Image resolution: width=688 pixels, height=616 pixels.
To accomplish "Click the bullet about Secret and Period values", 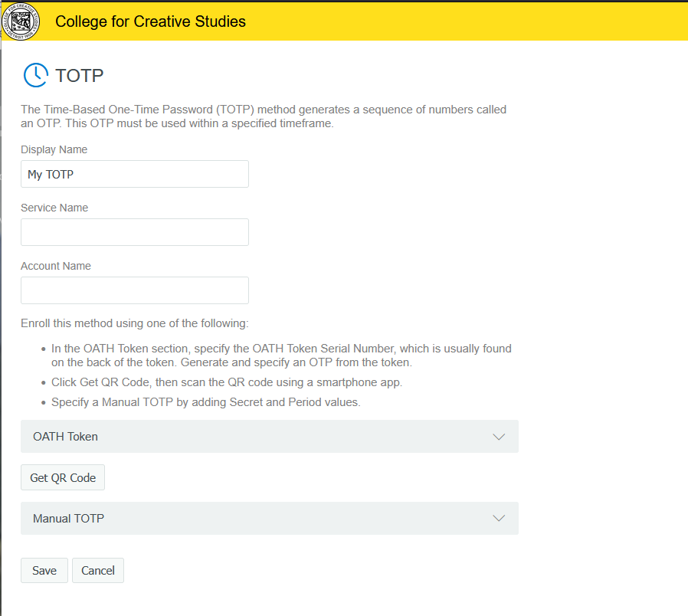I will 205,401.
